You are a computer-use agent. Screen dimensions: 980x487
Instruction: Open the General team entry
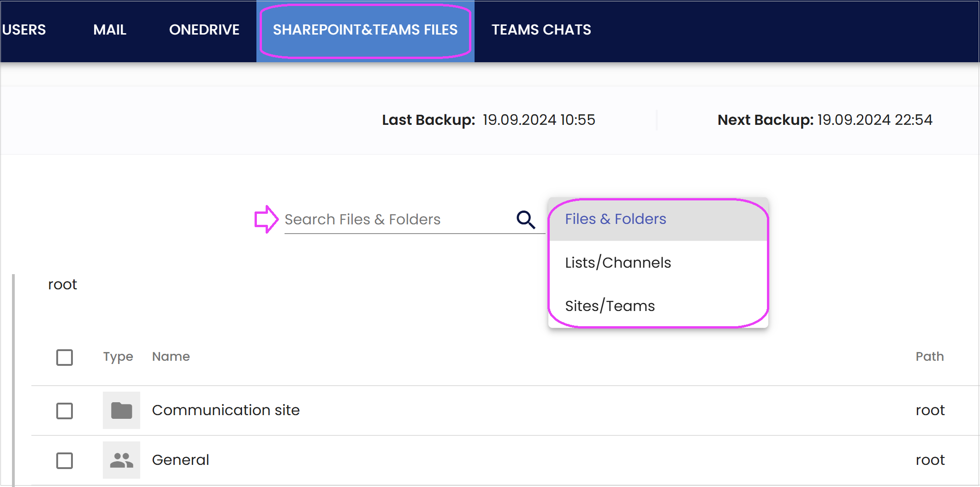pos(180,460)
